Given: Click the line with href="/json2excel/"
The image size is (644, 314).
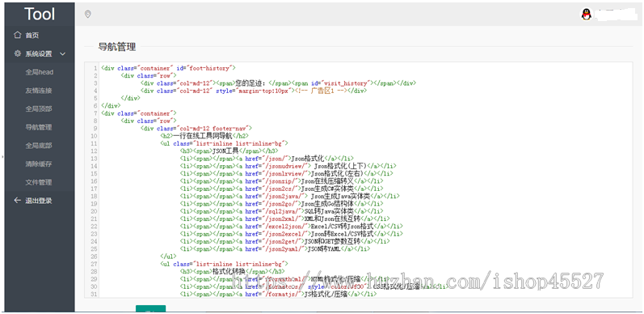Looking at the screenshot, I should click(291, 234).
